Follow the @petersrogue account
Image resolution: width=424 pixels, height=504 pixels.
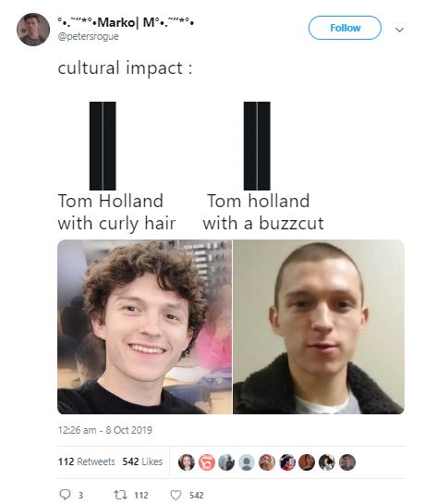345,28
